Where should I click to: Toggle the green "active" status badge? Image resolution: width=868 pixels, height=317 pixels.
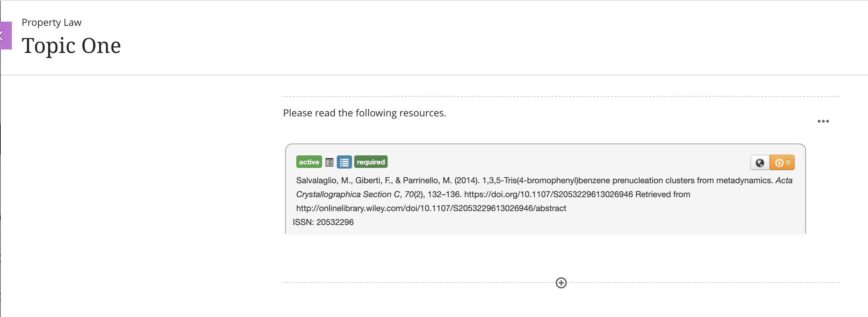309,162
